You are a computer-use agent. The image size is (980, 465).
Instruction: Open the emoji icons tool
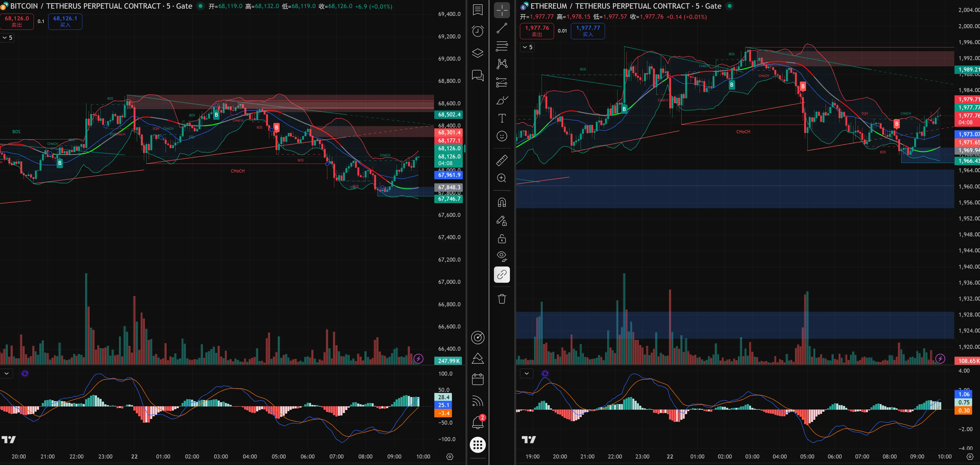pyautogui.click(x=502, y=136)
